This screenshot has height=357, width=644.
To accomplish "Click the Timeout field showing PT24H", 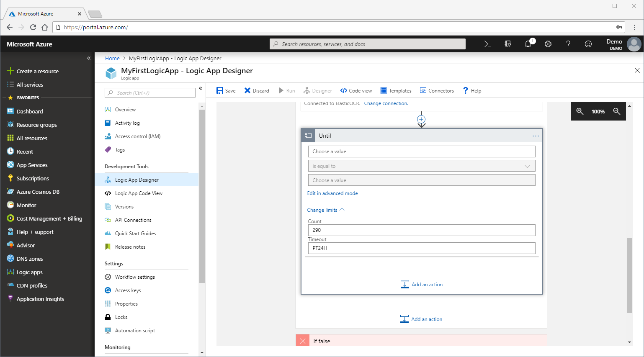I will click(422, 248).
